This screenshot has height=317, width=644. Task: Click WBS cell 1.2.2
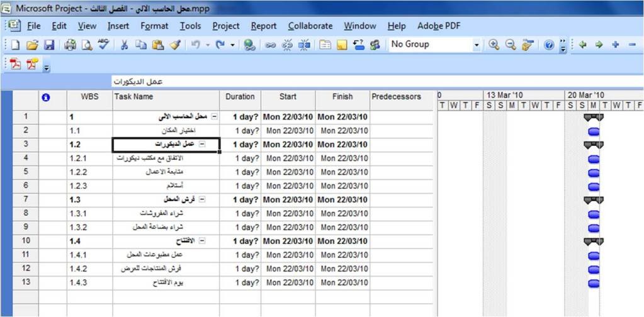click(x=89, y=172)
